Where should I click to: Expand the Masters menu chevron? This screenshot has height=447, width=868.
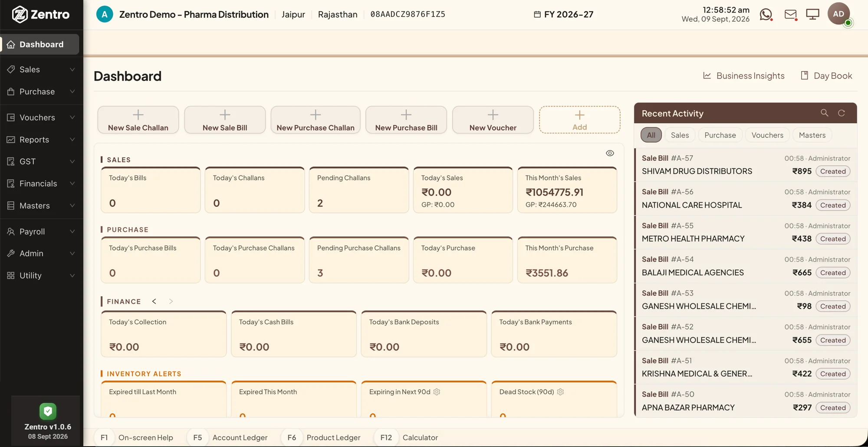[x=72, y=206]
